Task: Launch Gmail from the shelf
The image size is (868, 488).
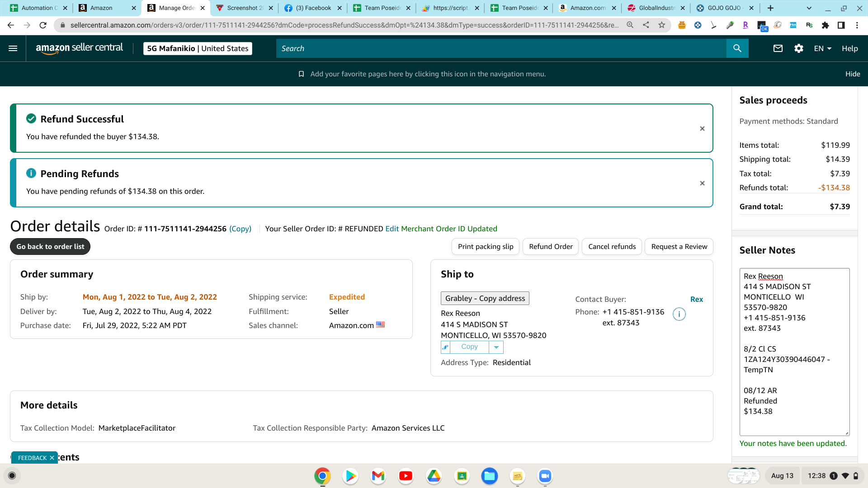Action: [378, 476]
